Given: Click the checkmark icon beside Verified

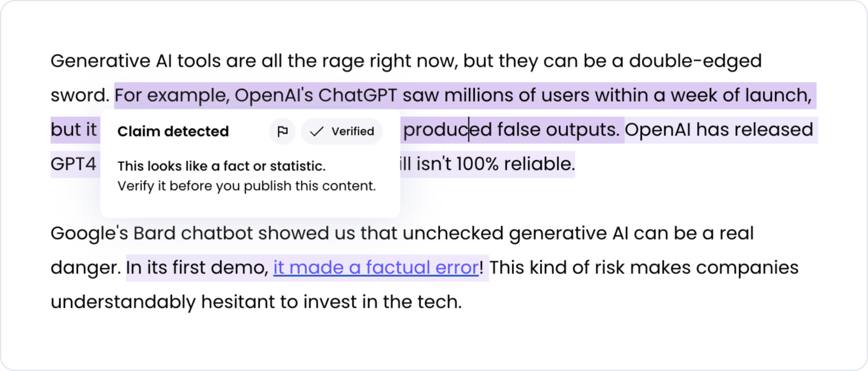Looking at the screenshot, I should (317, 132).
